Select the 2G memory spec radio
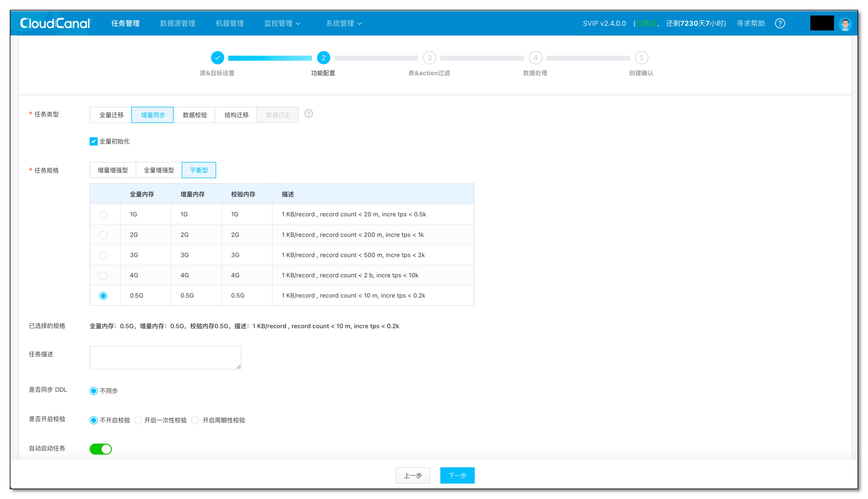The image size is (868, 499). 103,235
